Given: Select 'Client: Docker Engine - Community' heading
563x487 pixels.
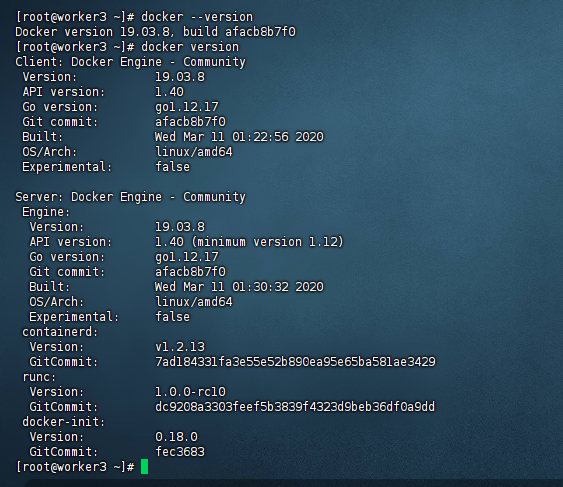Looking at the screenshot, I should [130, 62].
